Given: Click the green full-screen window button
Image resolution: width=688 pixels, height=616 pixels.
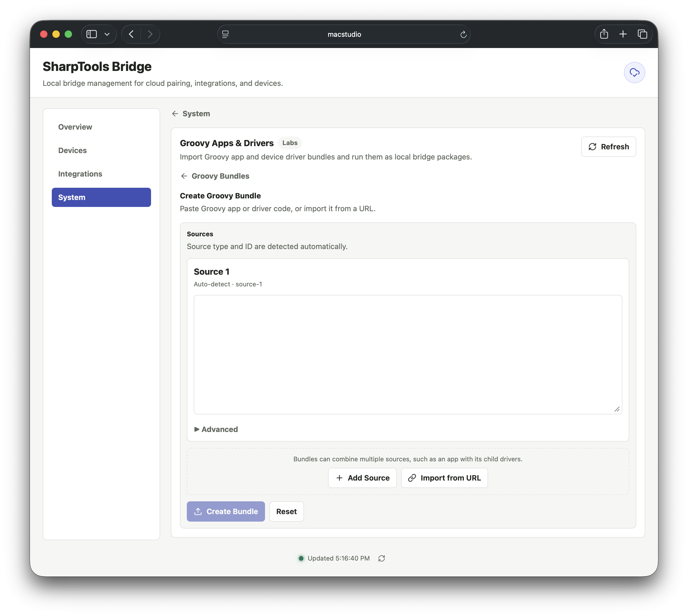Looking at the screenshot, I should (68, 34).
